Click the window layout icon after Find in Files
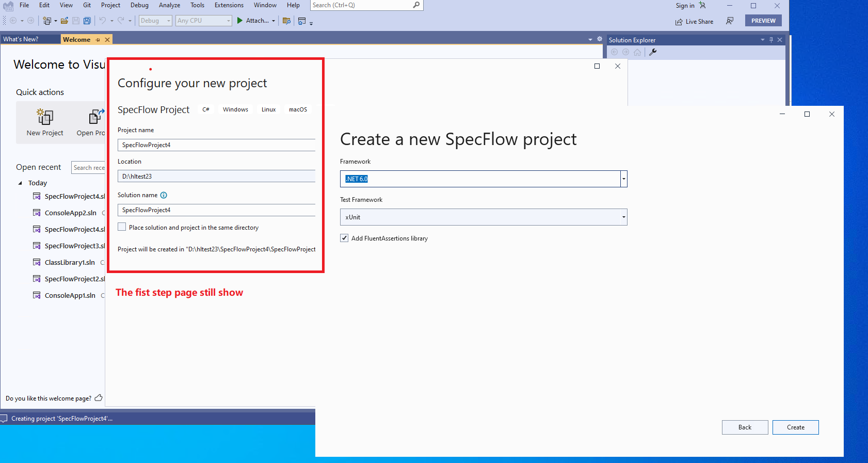Image resolution: width=868 pixels, height=463 pixels. [302, 21]
